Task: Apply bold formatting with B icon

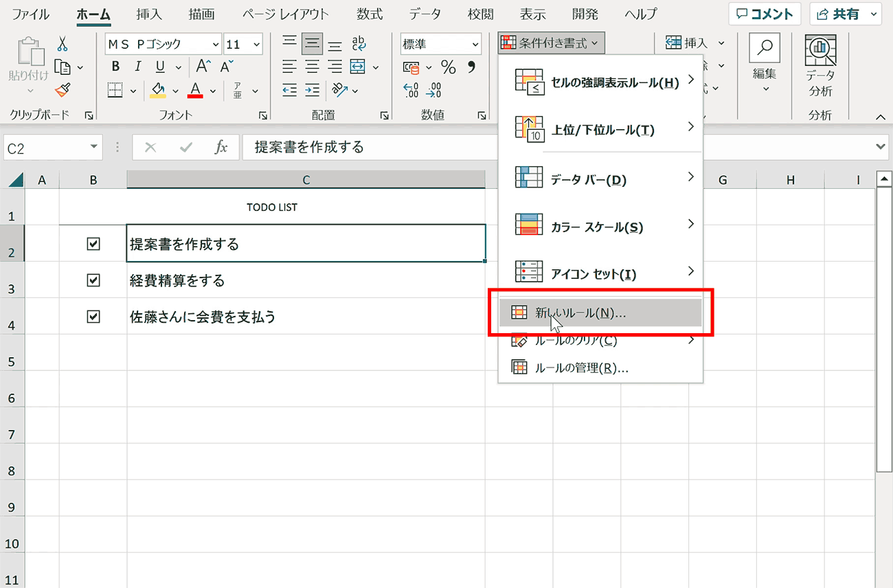Action: [x=115, y=67]
